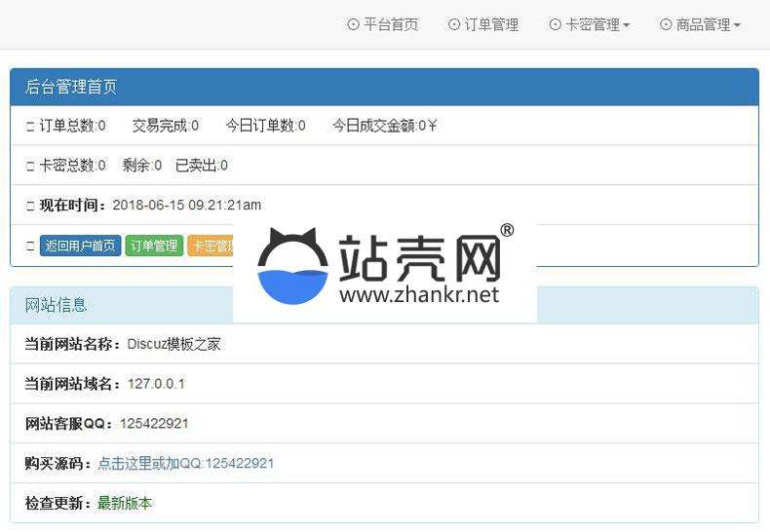
Task: Click the www.zhankr.net watermark text
Action: [x=419, y=294]
